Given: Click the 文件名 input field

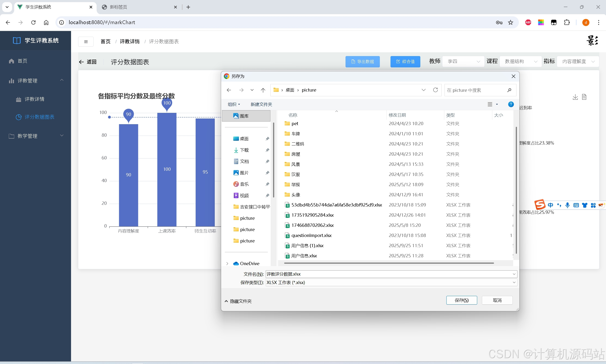Looking at the screenshot, I should tap(391, 274).
